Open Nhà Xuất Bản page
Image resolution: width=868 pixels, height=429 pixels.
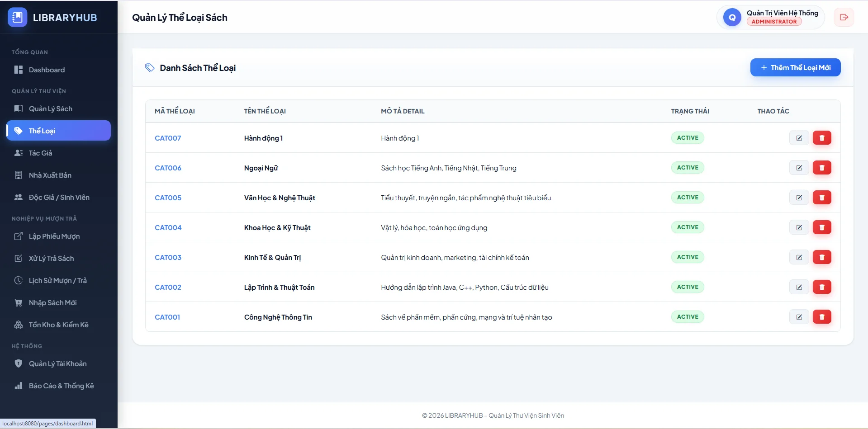[x=59, y=175]
